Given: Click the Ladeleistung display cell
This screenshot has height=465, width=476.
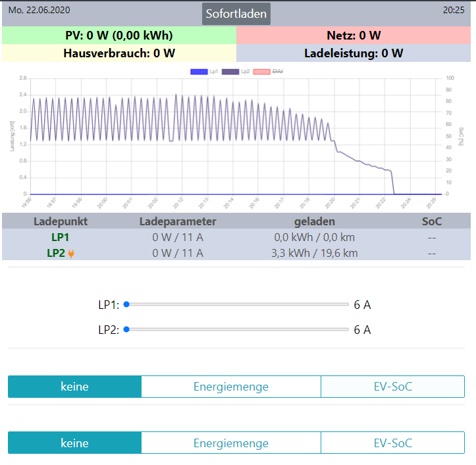Looking at the screenshot, I should 354,53.
